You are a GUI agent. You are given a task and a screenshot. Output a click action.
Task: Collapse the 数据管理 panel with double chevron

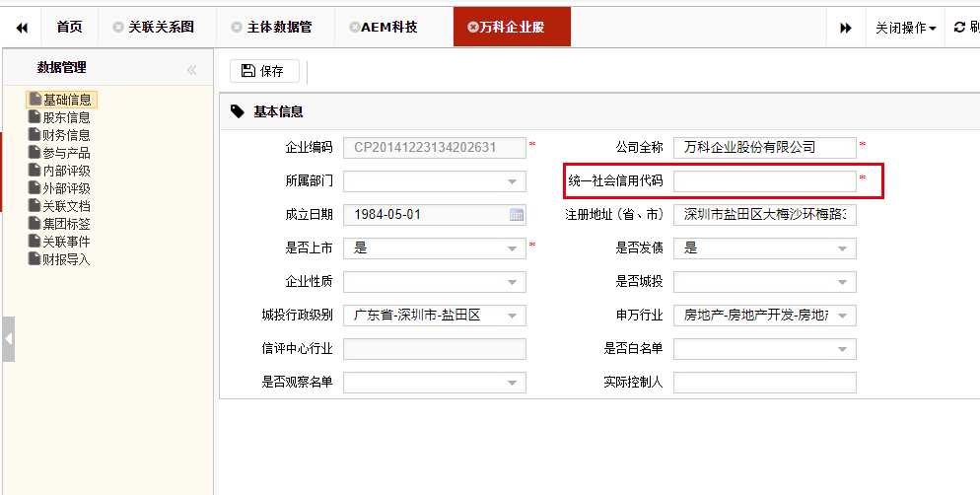point(192,70)
